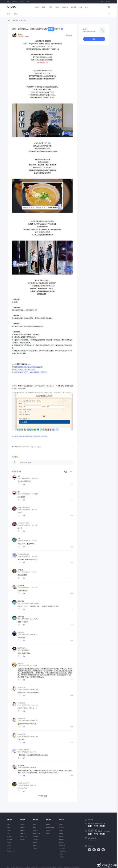Click the blue 签到 button in the sidebar

(x=94, y=39)
